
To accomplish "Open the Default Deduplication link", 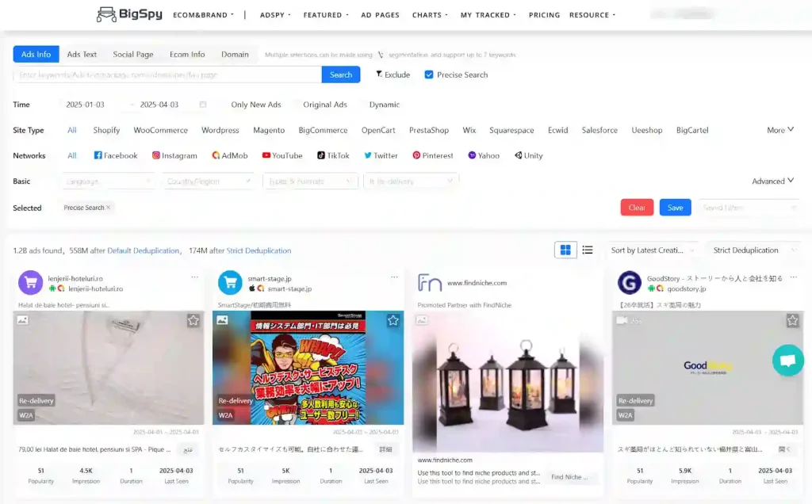I will 143,250.
